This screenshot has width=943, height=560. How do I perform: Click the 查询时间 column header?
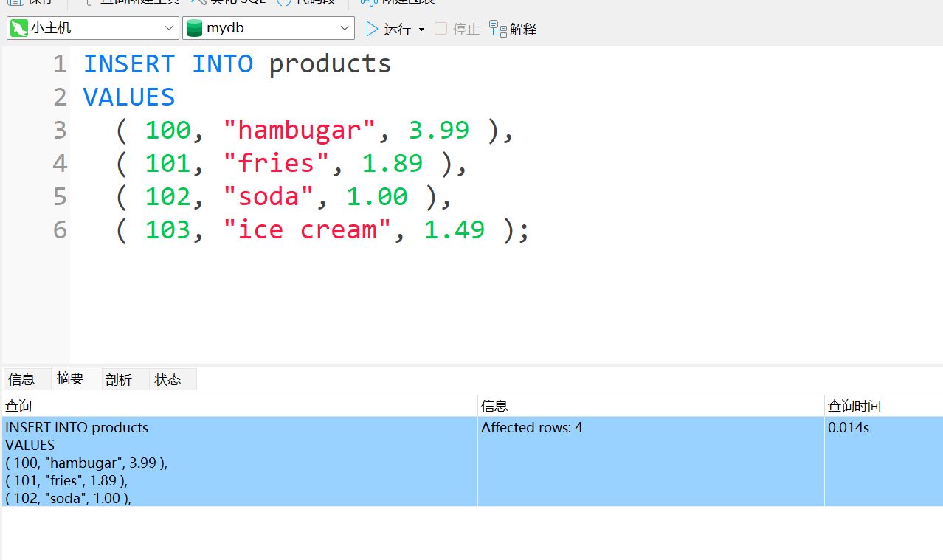pyautogui.click(x=854, y=406)
